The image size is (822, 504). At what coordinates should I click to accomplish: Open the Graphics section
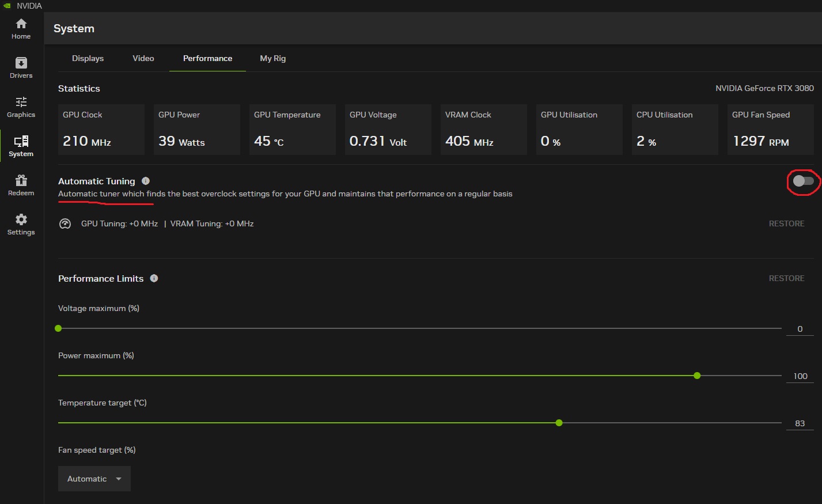pyautogui.click(x=21, y=107)
